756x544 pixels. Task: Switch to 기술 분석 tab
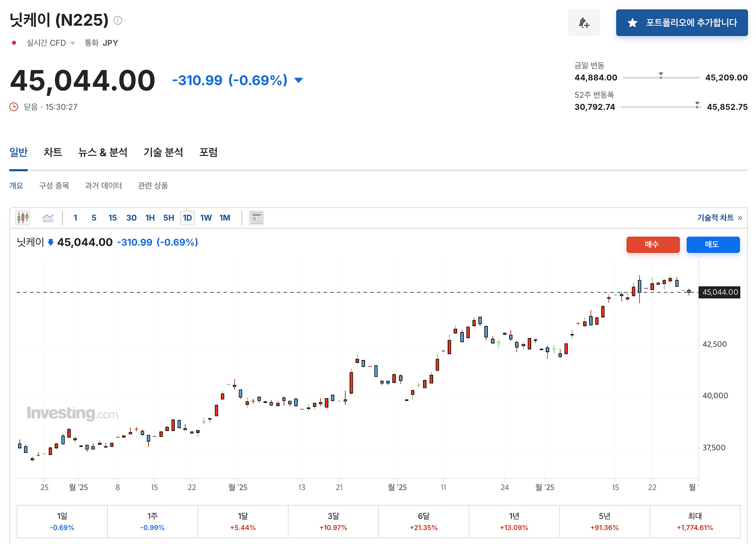pos(163,152)
